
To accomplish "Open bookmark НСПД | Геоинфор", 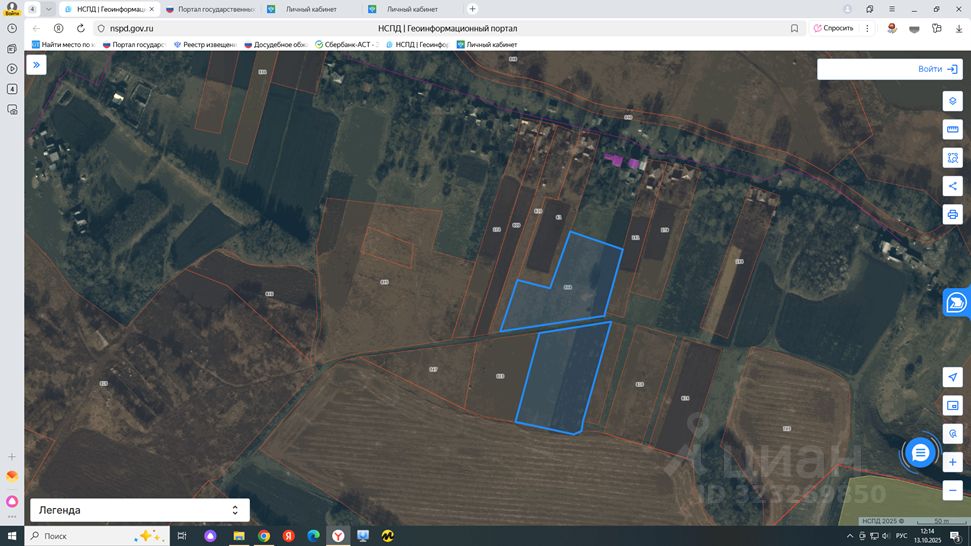I will click(417, 45).
